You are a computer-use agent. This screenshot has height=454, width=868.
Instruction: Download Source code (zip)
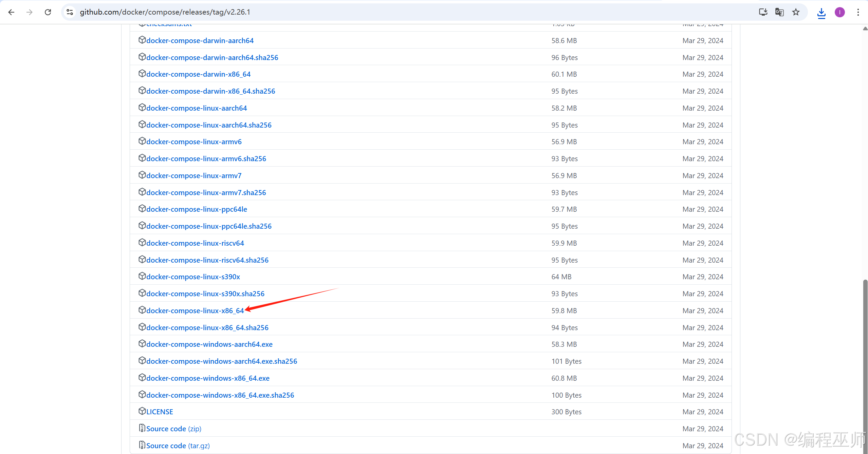174,429
